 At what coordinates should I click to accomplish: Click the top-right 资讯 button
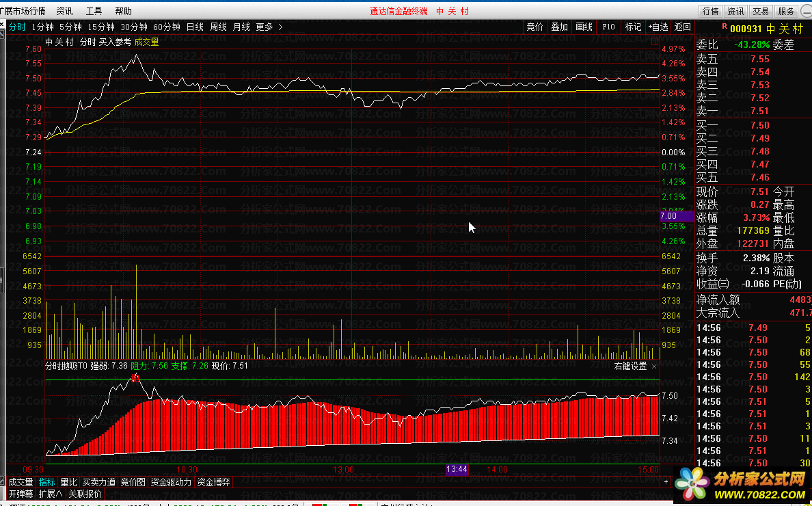pos(735,12)
